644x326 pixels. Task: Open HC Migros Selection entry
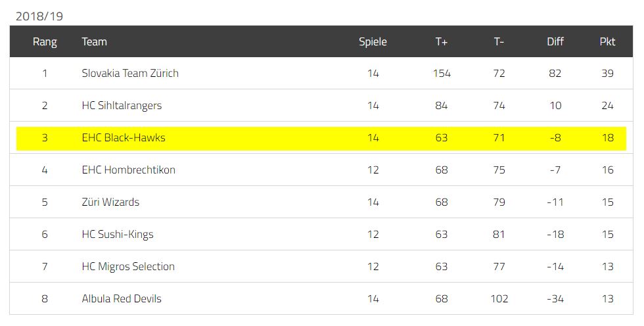coord(128,266)
